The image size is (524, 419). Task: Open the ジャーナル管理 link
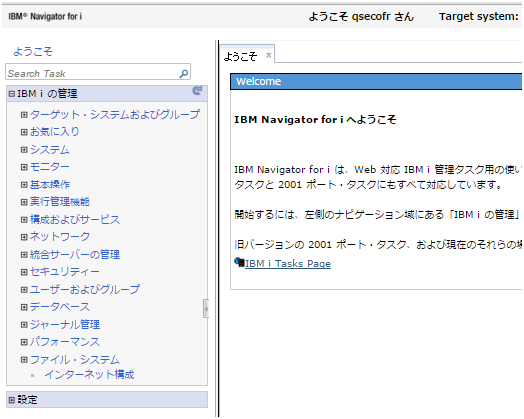pyautogui.click(x=65, y=324)
